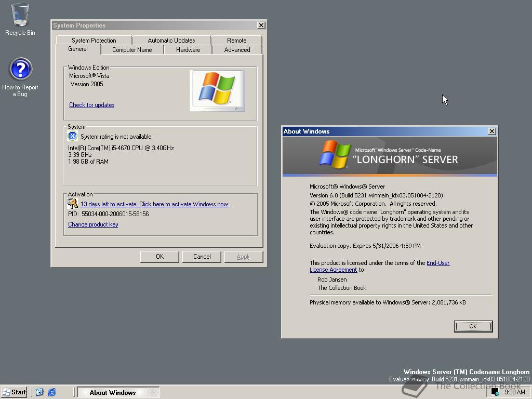Click Show Desktop quick launch icon
Image resolution: width=532 pixels, height=399 pixels.
39,392
